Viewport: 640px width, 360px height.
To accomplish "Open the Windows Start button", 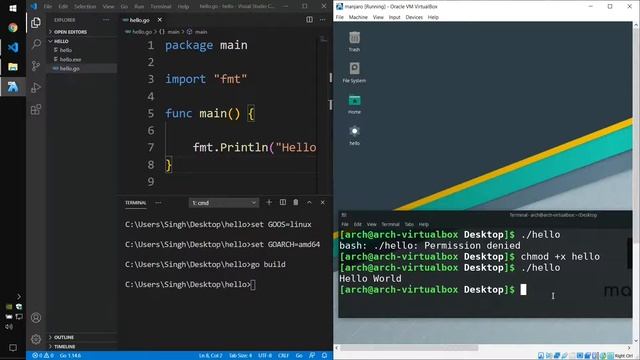I will (13, 8).
